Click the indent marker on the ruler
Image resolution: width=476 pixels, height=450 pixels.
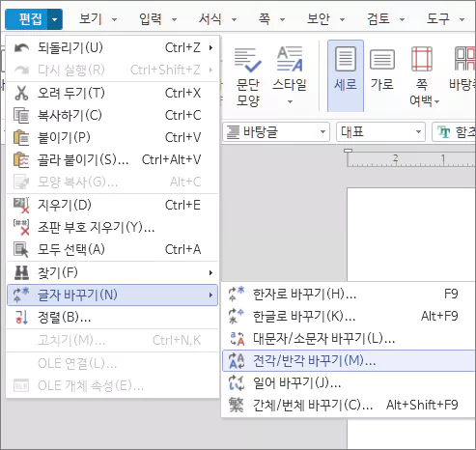[x=348, y=151]
